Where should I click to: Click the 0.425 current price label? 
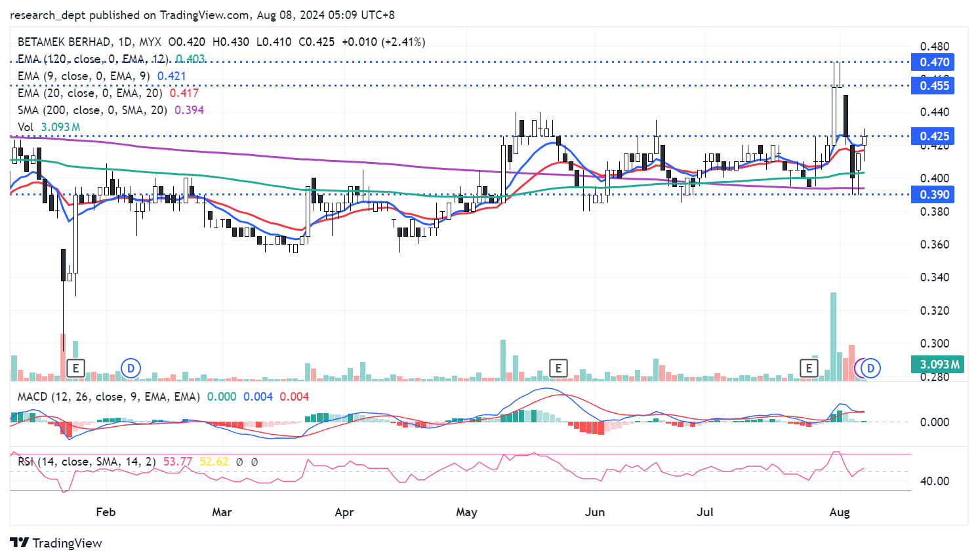(934, 136)
